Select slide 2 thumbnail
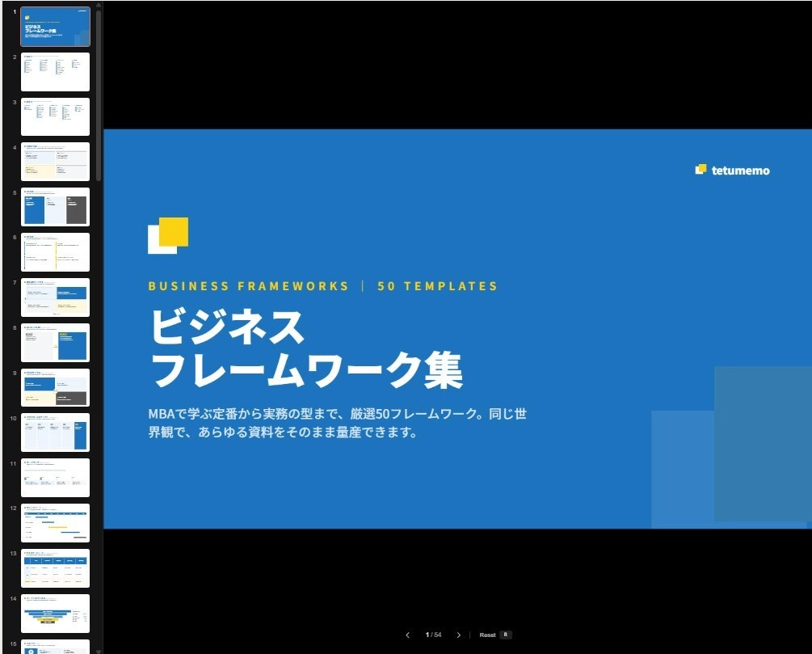812x654 pixels. coord(56,71)
